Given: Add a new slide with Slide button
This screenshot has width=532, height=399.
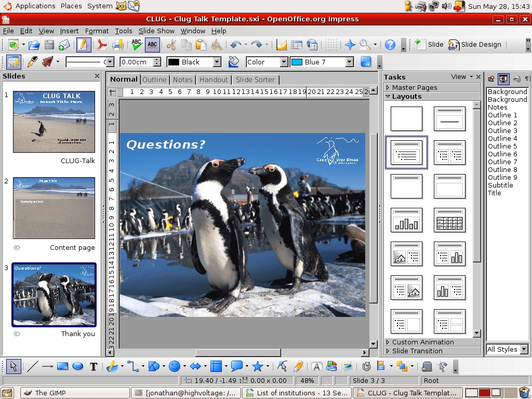Looking at the screenshot, I should tap(429, 45).
